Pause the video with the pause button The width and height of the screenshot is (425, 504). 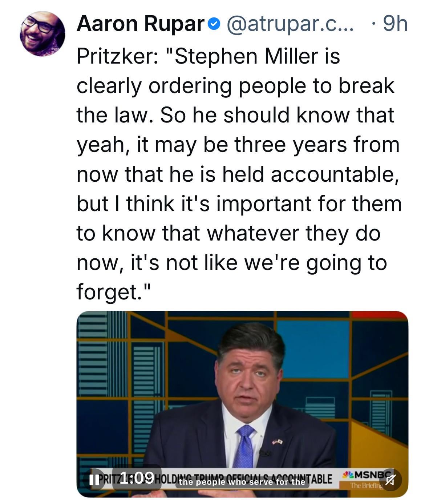(x=94, y=480)
